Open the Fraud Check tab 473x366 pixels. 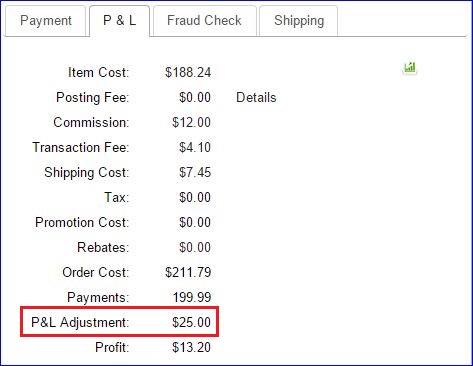[204, 21]
